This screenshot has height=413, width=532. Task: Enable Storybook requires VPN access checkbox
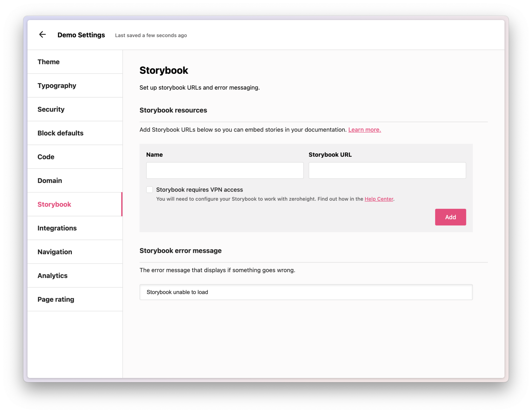(150, 189)
